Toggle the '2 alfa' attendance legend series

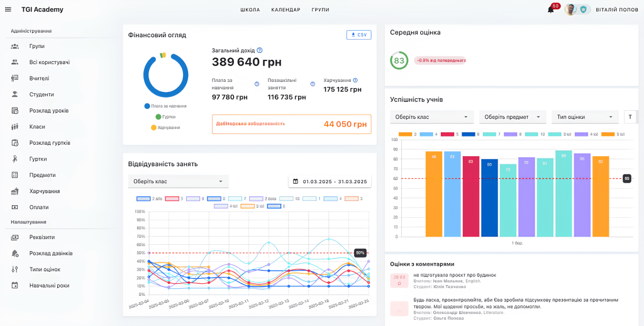150,198
